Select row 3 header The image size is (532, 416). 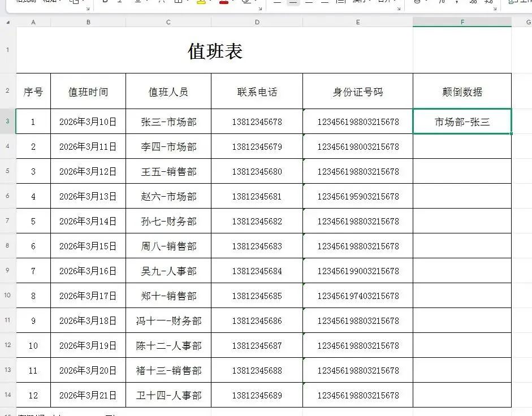8,121
